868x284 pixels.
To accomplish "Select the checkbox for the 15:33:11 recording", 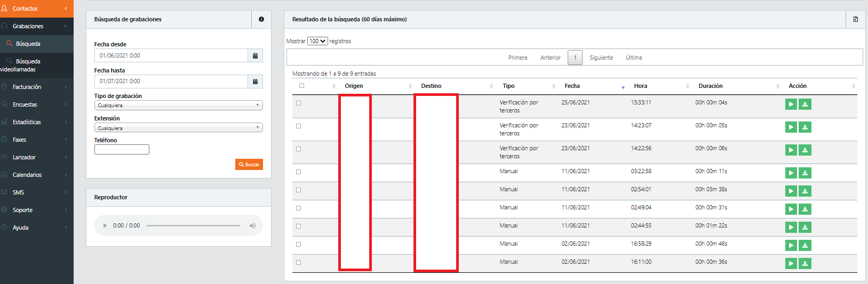I will point(299,103).
